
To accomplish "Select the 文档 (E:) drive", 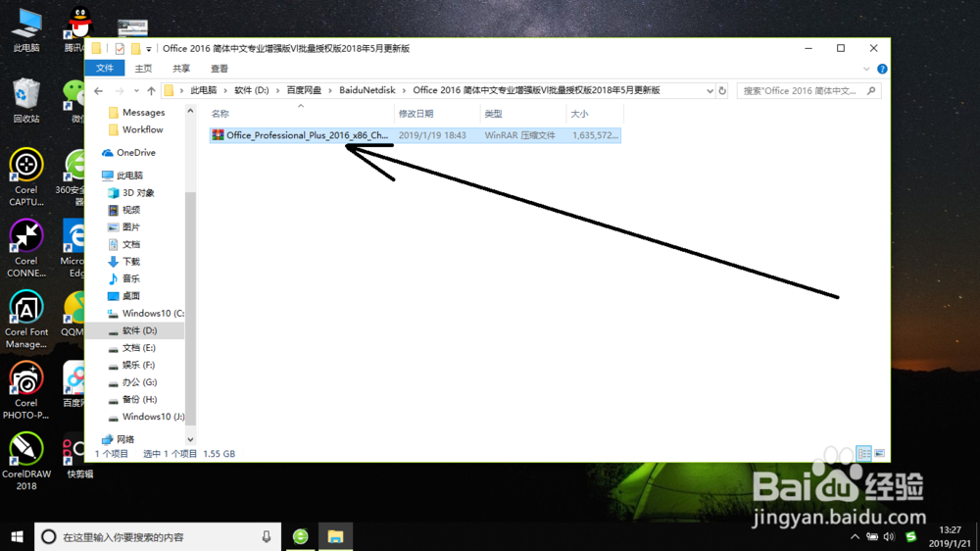I will tap(132, 348).
